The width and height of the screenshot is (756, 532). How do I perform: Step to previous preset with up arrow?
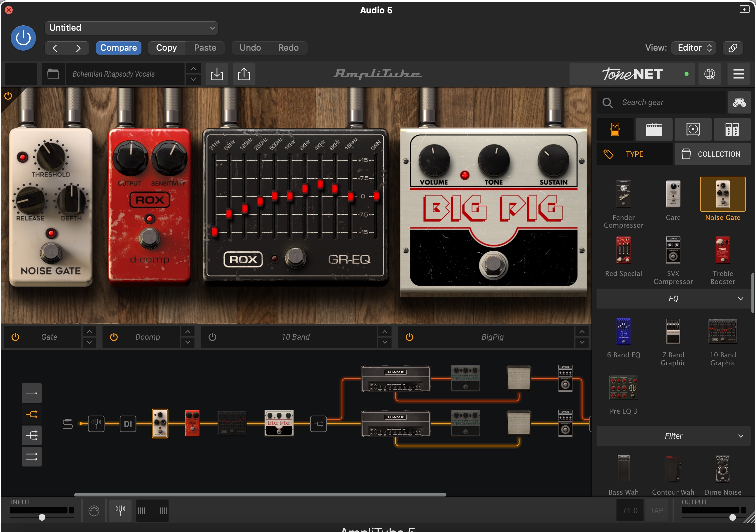click(193, 69)
